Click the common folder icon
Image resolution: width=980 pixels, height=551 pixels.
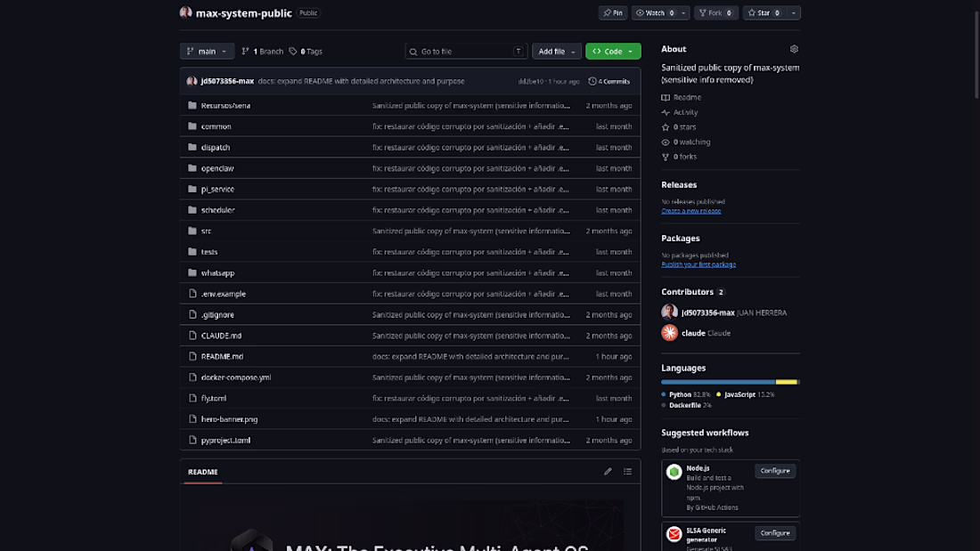point(192,126)
